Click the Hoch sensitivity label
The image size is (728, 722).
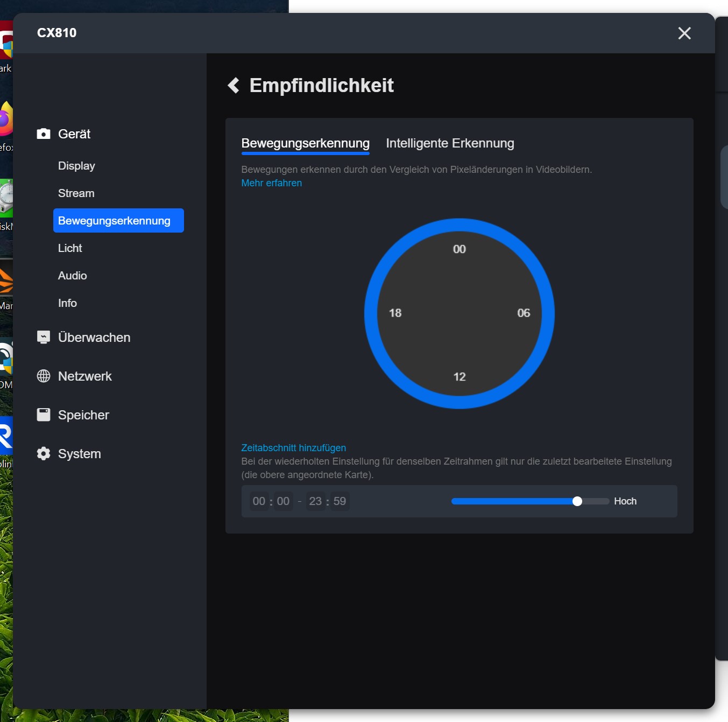pos(625,501)
